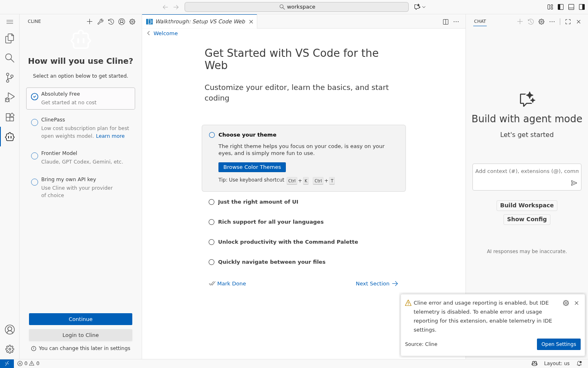Click Browse Color Themes button
This screenshot has width=588, height=368.
[x=252, y=167]
